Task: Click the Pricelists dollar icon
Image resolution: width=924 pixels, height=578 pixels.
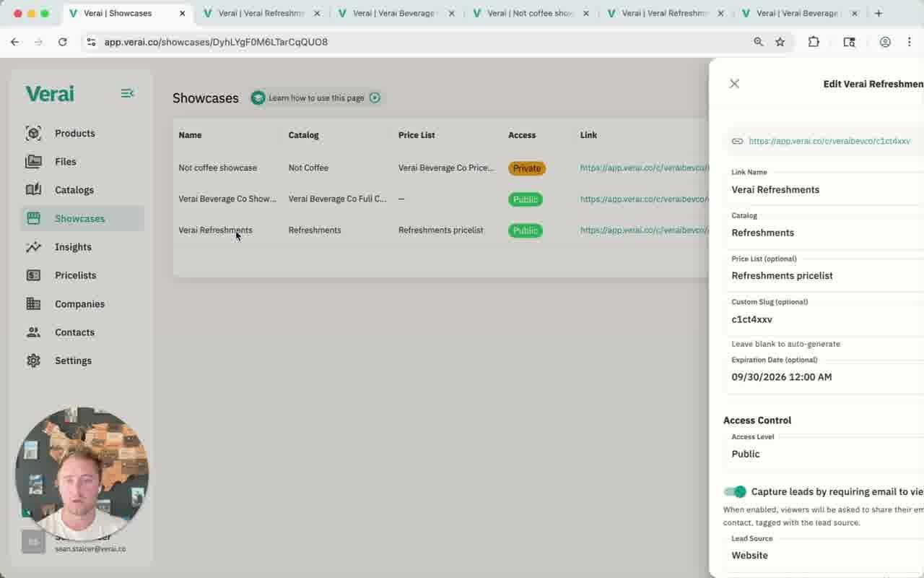Action: pos(33,275)
